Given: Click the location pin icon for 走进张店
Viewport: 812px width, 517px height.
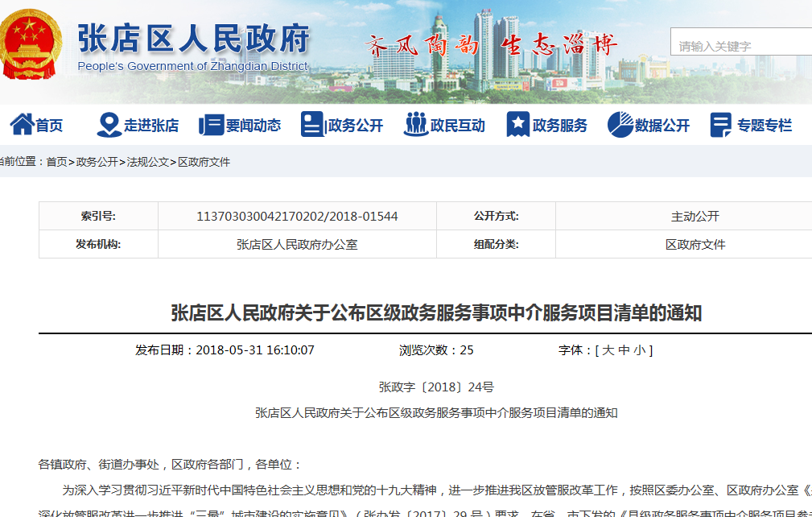Looking at the screenshot, I should [109, 125].
